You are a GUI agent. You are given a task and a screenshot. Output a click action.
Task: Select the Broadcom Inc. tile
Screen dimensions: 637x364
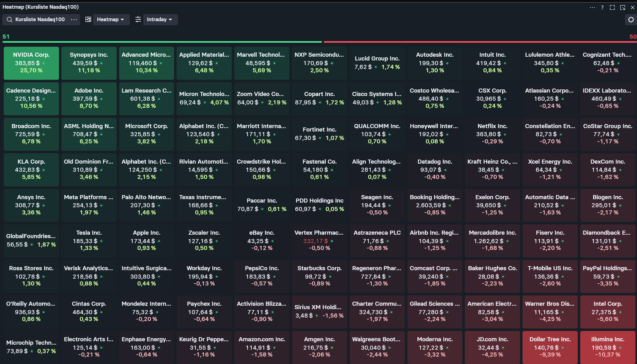click(x=31, y=134)
